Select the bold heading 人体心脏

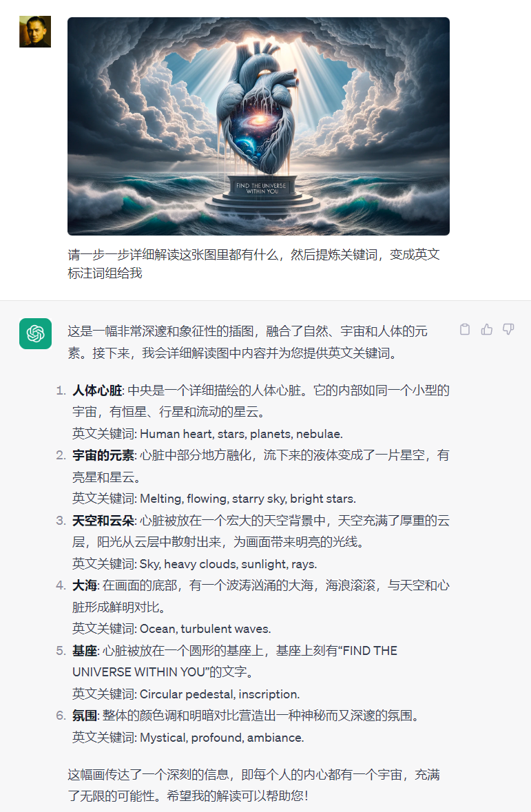[97, 391]
